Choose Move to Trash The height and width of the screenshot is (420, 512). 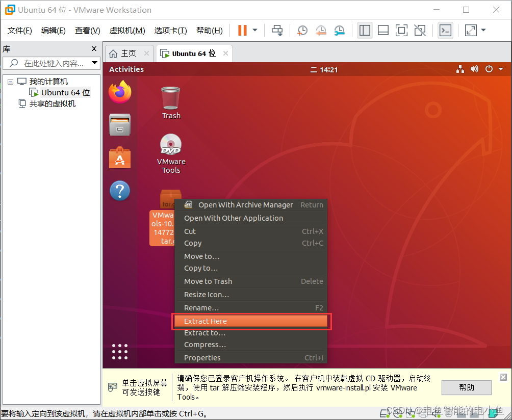[x=251, y=281]
